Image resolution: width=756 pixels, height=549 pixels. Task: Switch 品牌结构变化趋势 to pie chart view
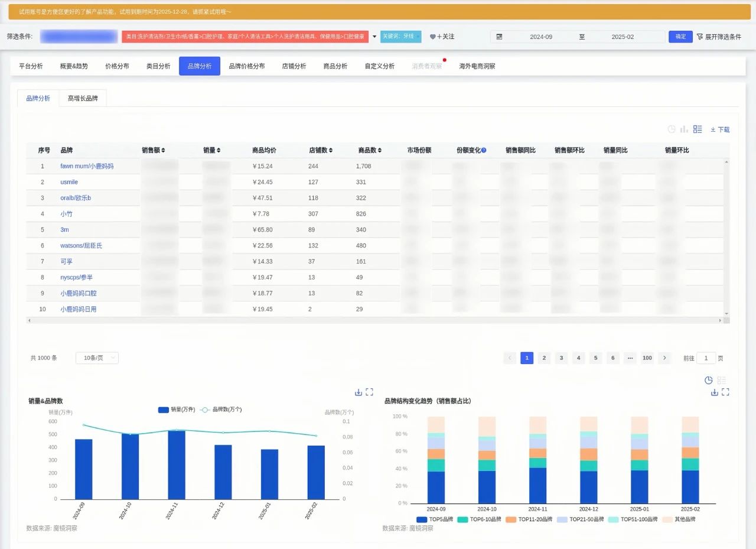point(709,380)
